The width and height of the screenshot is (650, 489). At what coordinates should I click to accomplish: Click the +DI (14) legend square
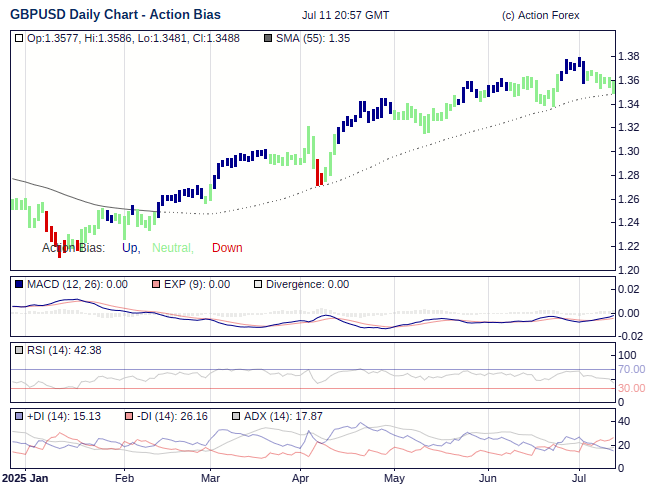coord(20,416)
